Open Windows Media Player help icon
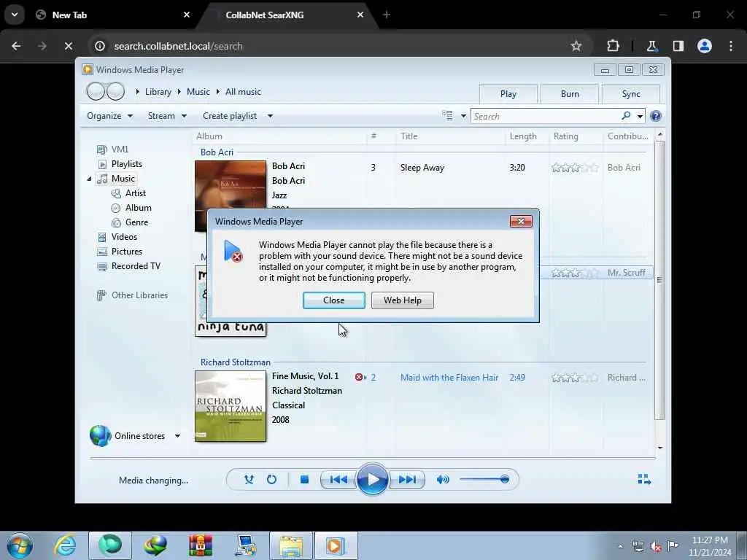The image size is (747, 560). coord(656,116)
